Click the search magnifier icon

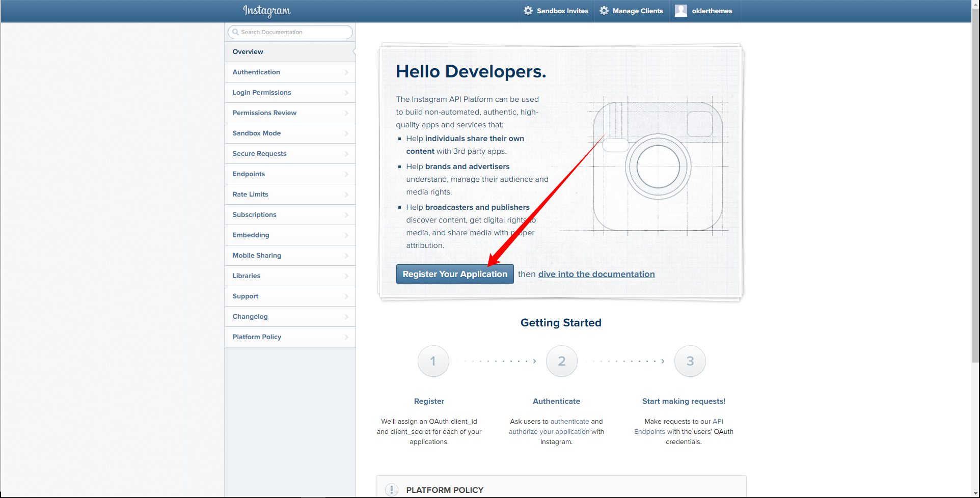tap(235, 32)
